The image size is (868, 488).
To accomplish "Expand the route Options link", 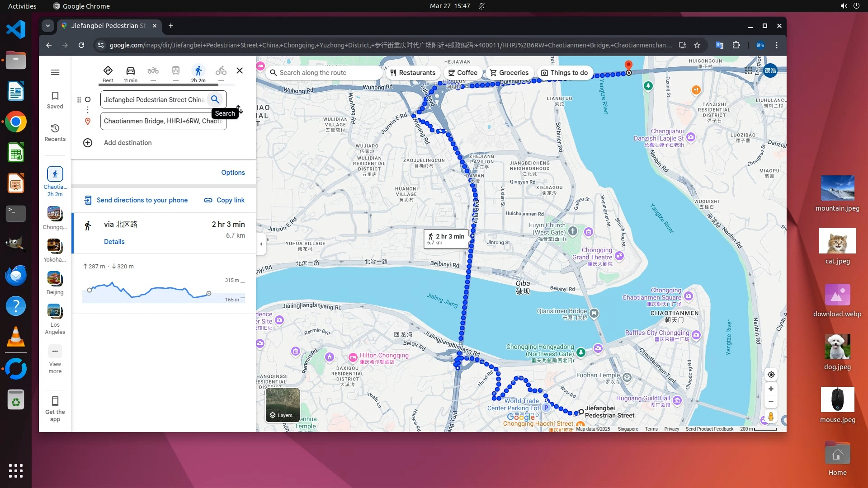I will [233, 173].
